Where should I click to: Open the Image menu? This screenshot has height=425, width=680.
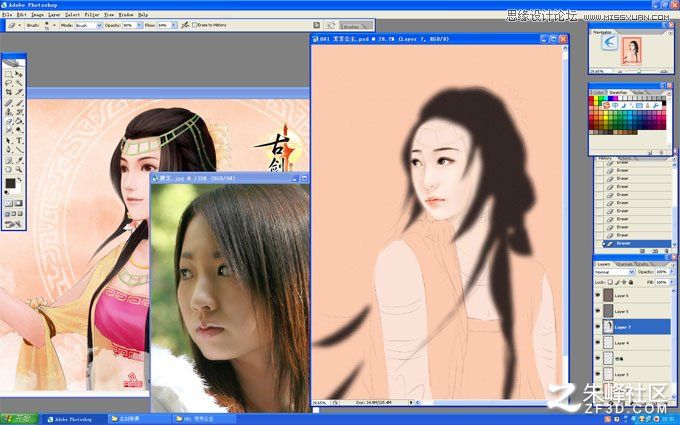37,14
